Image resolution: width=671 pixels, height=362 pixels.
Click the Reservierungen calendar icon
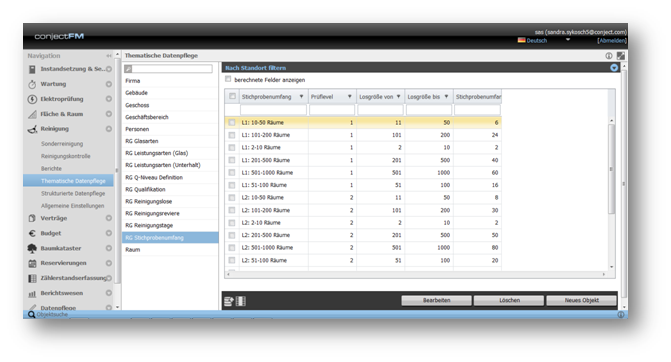pos(32,263)
